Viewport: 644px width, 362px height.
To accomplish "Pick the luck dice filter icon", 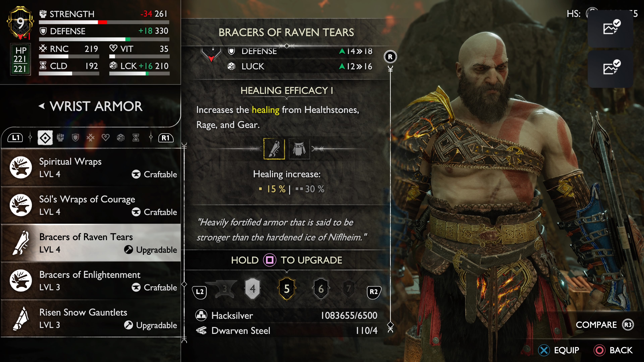I will (x=121, y=138).
